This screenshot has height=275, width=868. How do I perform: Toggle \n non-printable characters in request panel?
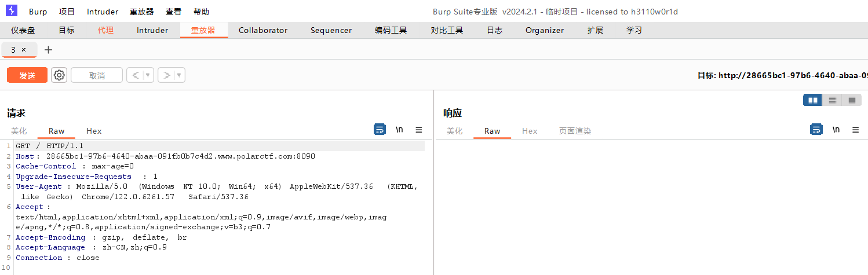pyautogui.click(x=399, y=130)
